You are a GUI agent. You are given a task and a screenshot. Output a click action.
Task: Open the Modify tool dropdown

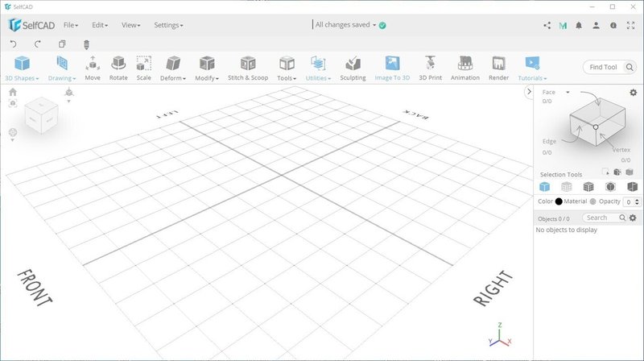207,68
